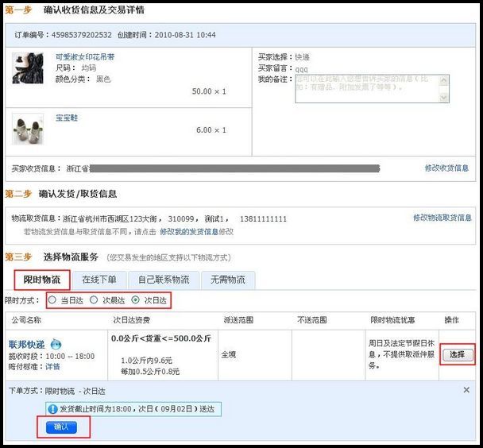Screen dimensions: 483x448
Task: Click the phone number 13811111111
Action: pos(263,219)
